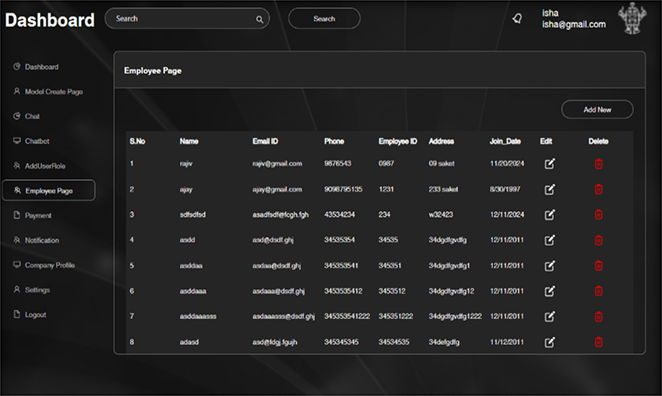Open Company Profile sidebar item

(44, 265)
